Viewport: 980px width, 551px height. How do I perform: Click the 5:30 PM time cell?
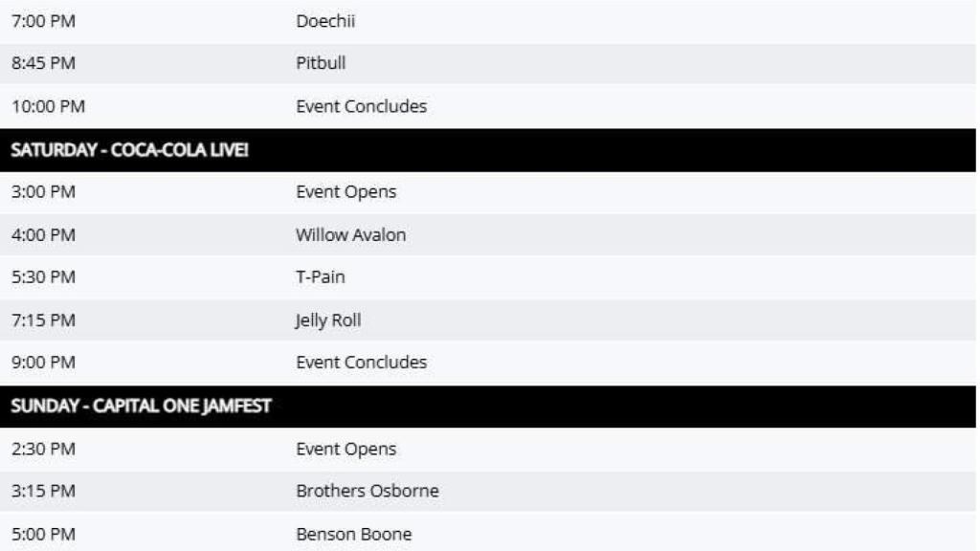pyautogui.click(x=43, y=277)
